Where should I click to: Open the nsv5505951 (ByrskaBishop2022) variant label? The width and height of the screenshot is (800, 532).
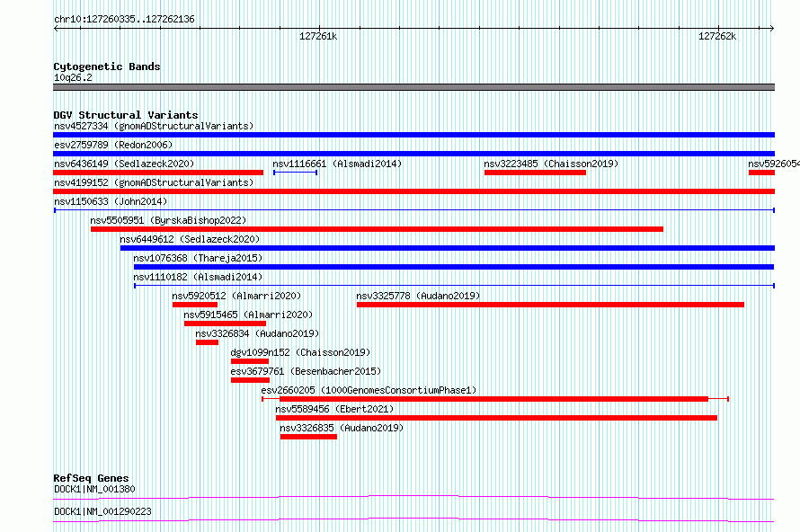point(168,220)
